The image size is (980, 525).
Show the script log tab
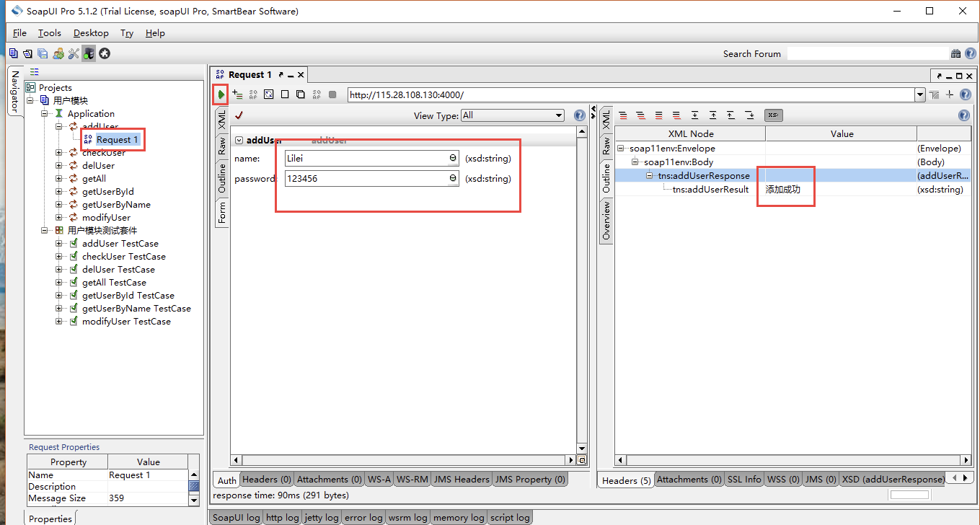point(510,517)
